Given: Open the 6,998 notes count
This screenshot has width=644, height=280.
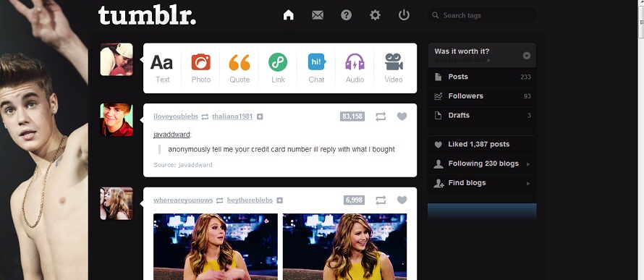Looking at the screenshot, I should click(x=354, y=200).
